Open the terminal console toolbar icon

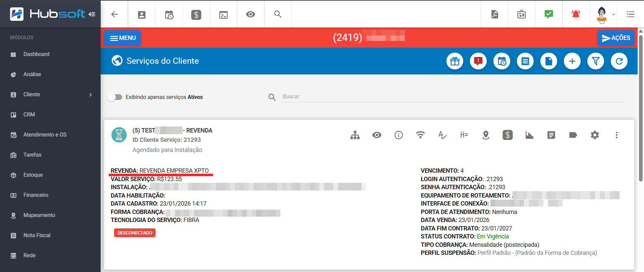(223, 15)
